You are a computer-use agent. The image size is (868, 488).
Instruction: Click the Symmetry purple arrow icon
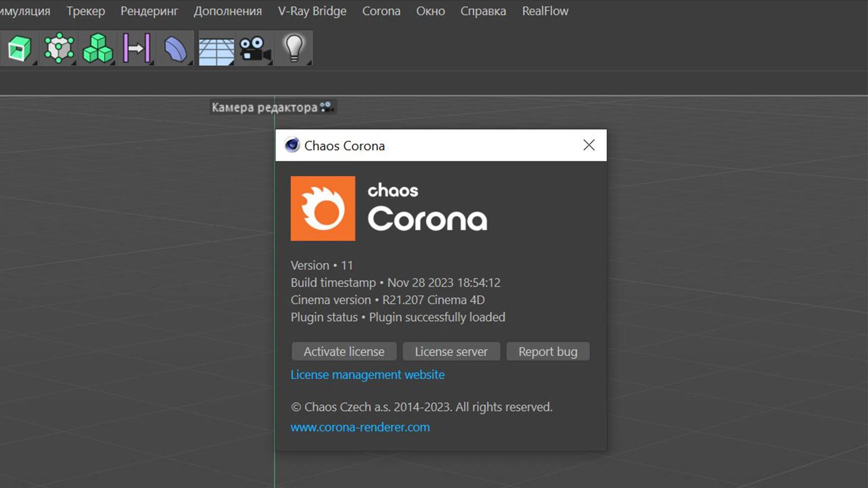tap(137, 48)
